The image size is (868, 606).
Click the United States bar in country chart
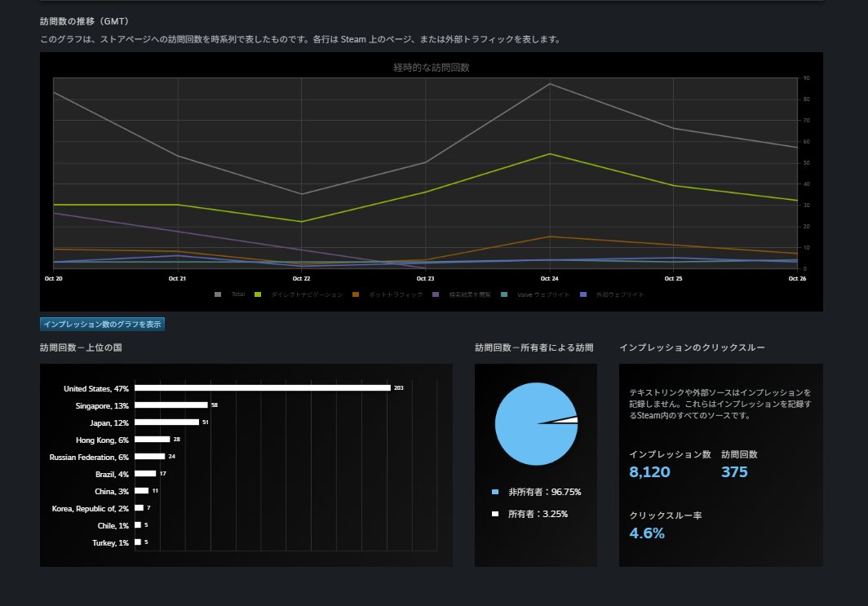[x=263, y=388]
